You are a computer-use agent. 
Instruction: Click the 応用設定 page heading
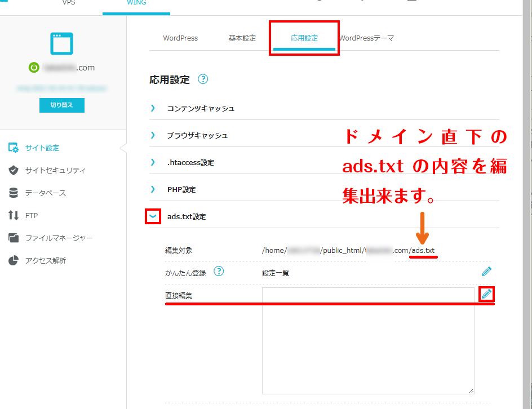[170, 79]
